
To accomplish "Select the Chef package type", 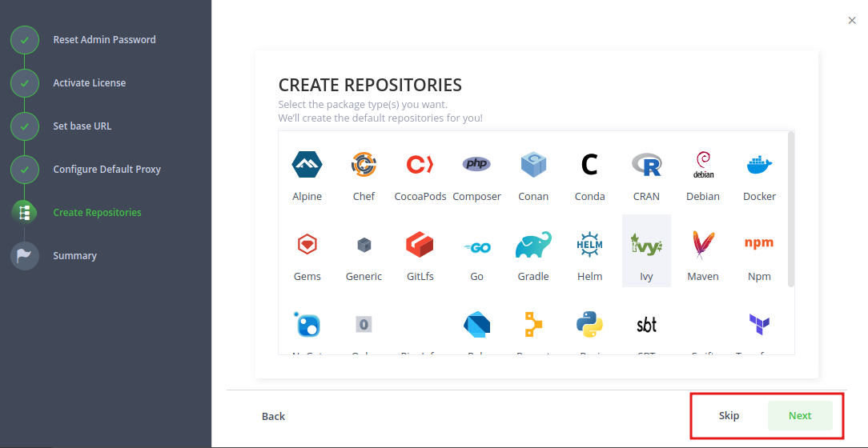I will click(364, 176).
